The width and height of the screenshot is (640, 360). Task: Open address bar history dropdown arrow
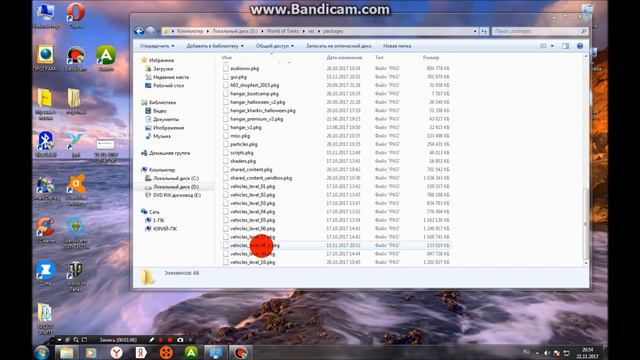pos(475,31)
